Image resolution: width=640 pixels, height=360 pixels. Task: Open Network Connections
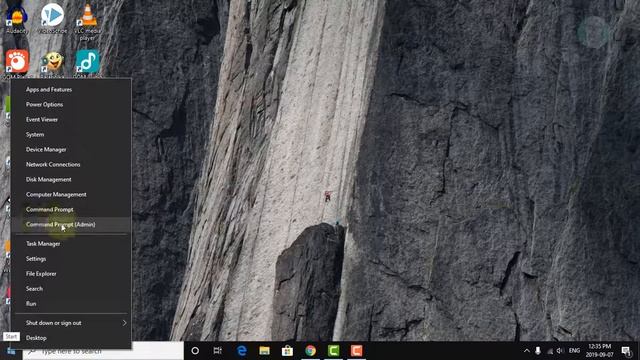coord(71,164)
